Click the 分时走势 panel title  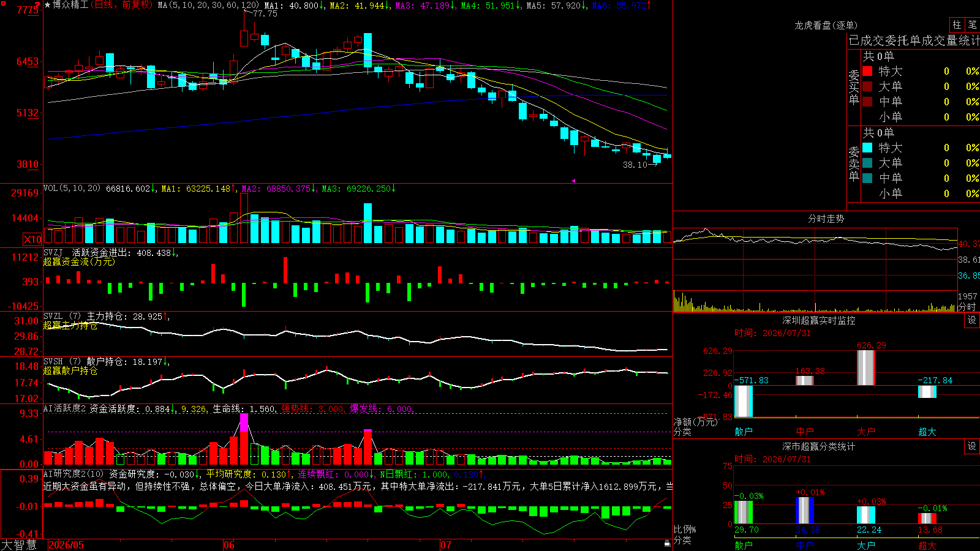[x=826, y=219]
